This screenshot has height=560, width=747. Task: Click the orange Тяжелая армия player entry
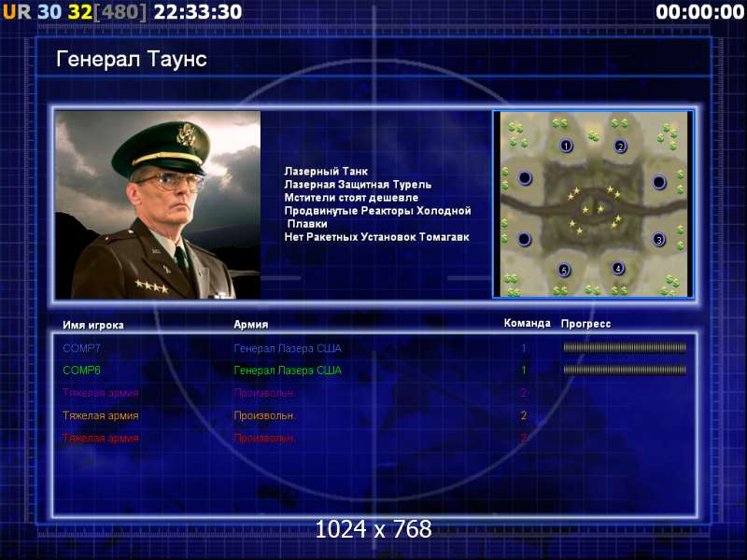click(101, 415)
